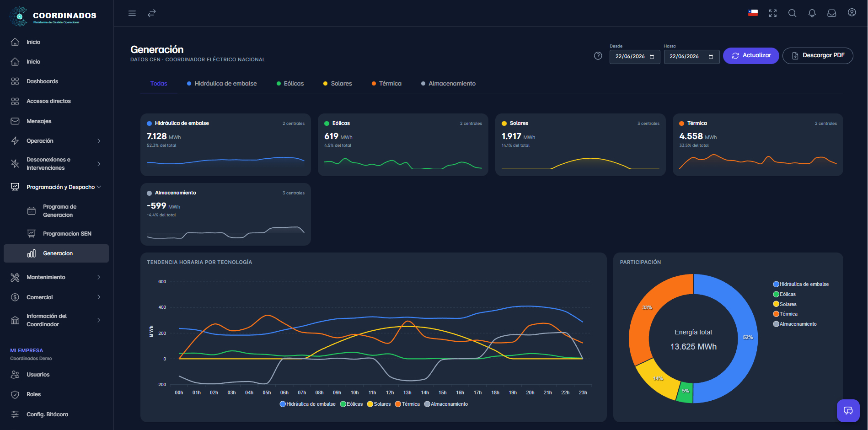This screenshot has width=868, height=430.
Task: Click the Información del Coordinador building icon
Action: point(15,320)
